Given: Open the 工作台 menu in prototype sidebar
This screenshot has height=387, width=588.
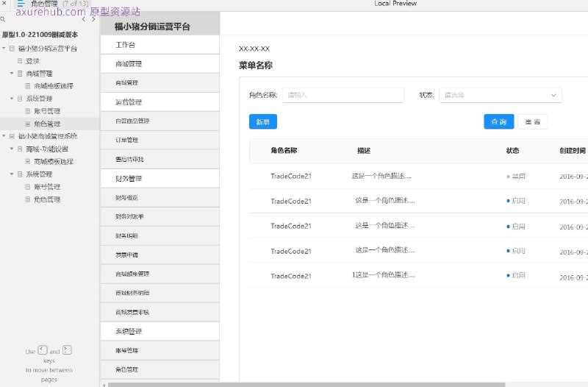Looking at the screenshot, I should click(x=160, y=45).
